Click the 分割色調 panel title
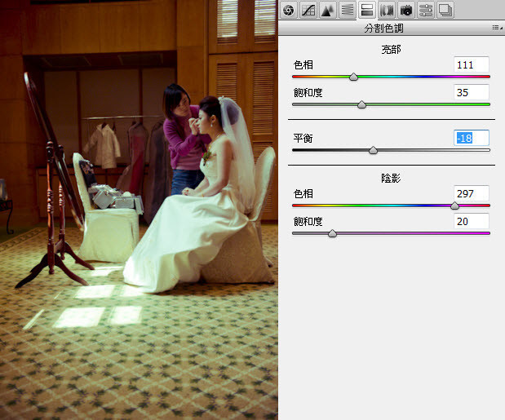505x420 pixels. 383,29
